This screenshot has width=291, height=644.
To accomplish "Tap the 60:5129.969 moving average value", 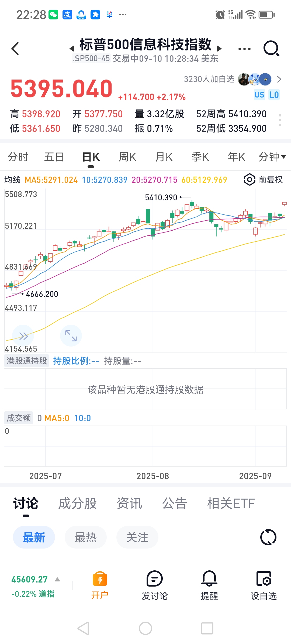I will click(x=204, y=180).
